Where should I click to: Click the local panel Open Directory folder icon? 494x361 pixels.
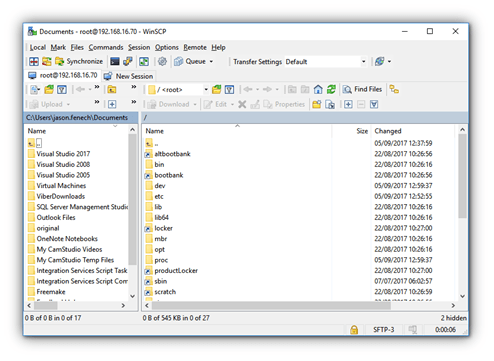pyautogui.click(x=49, y=89)
